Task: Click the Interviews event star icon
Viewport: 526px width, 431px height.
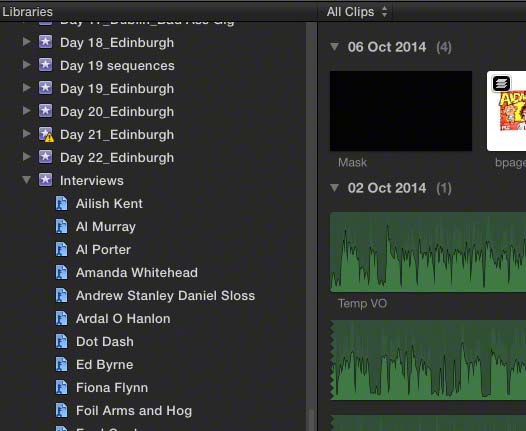Action: [x=46, y=180]
